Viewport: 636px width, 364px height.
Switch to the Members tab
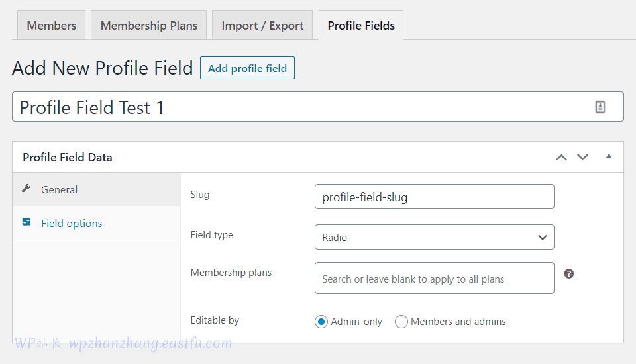[x=51, y=26]
